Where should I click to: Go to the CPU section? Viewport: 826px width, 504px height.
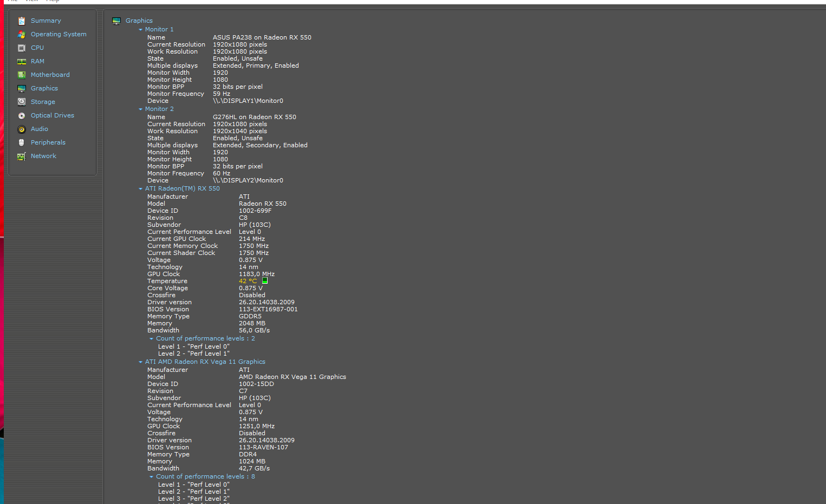tap(37, 48)
